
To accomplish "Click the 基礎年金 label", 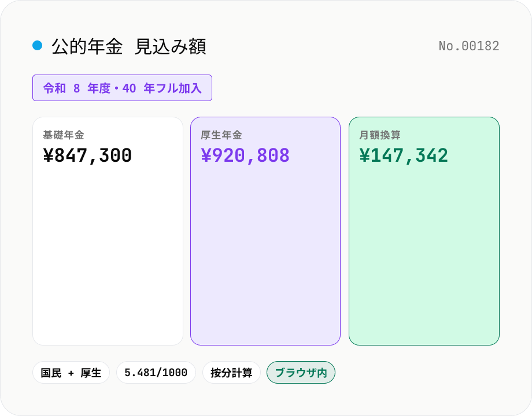I will click(x=64, y=135).
